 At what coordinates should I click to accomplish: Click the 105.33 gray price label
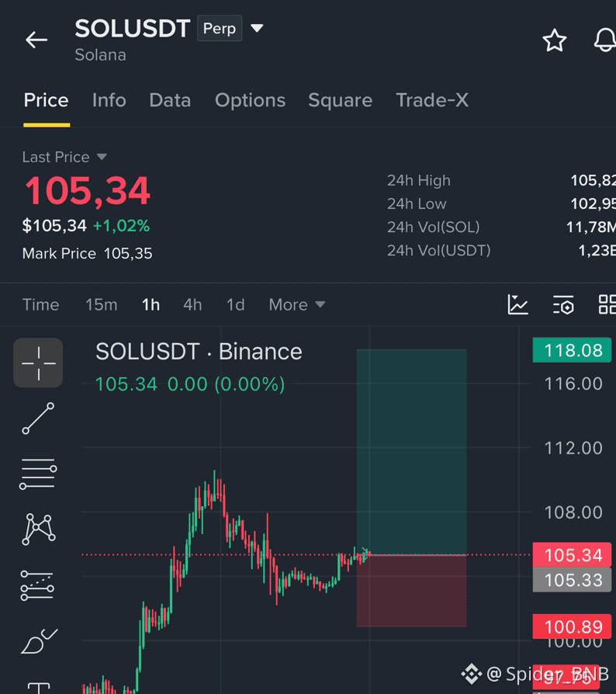573,580
